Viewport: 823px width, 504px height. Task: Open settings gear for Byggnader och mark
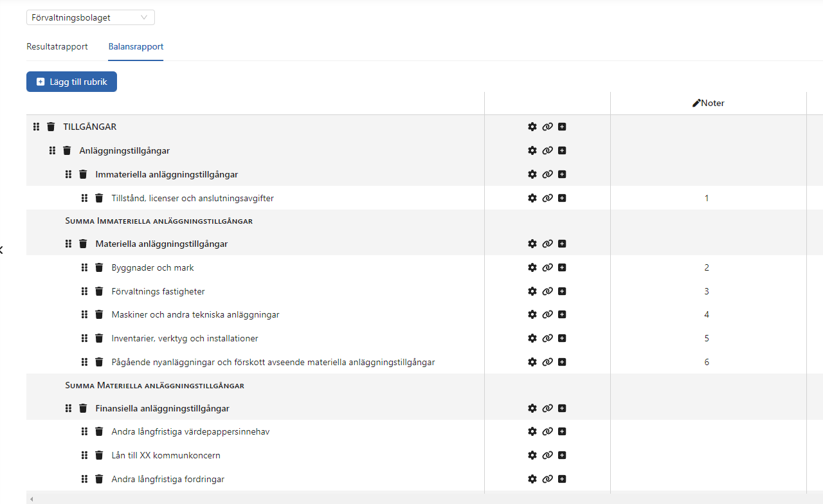click(x=532, y=267)
